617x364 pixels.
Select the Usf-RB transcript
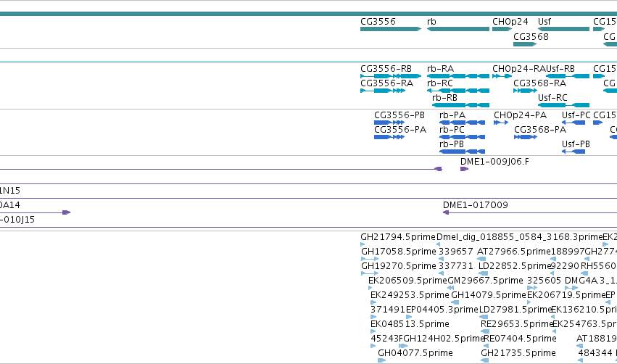coord(568,76)
